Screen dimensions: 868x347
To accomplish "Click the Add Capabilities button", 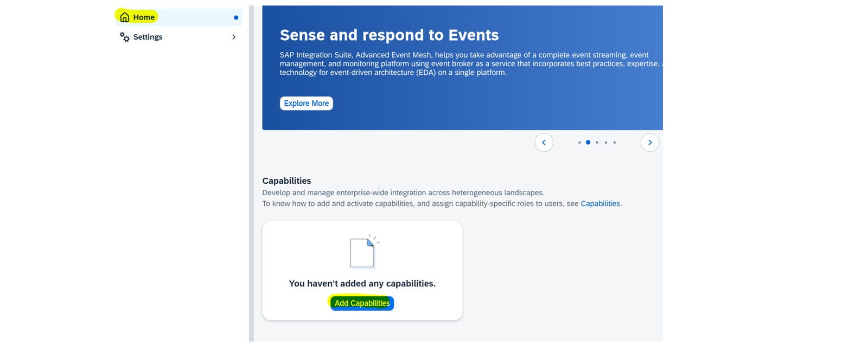I will [x=362, y=303].
